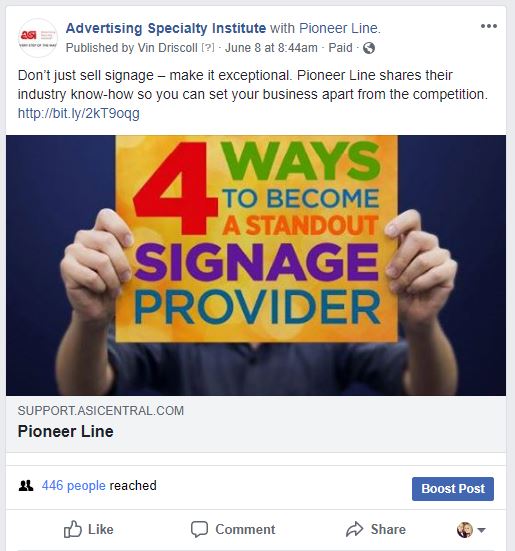Click the question mark beside Vin Driscoll
The image size is (515, 551).
[x=208, y=47]
